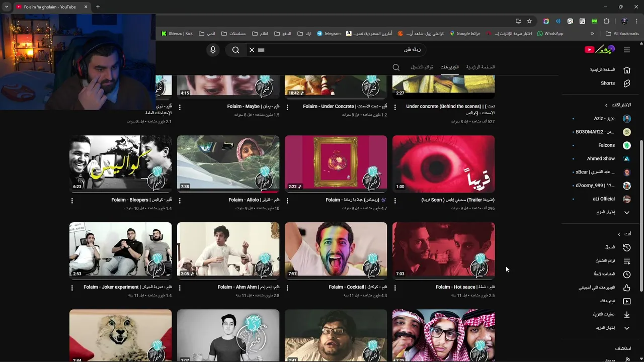Open the red eye Soon trailer thumbnail
This screenshot has height=362, width=644.
pyautogui.click(x=443, y=164)
